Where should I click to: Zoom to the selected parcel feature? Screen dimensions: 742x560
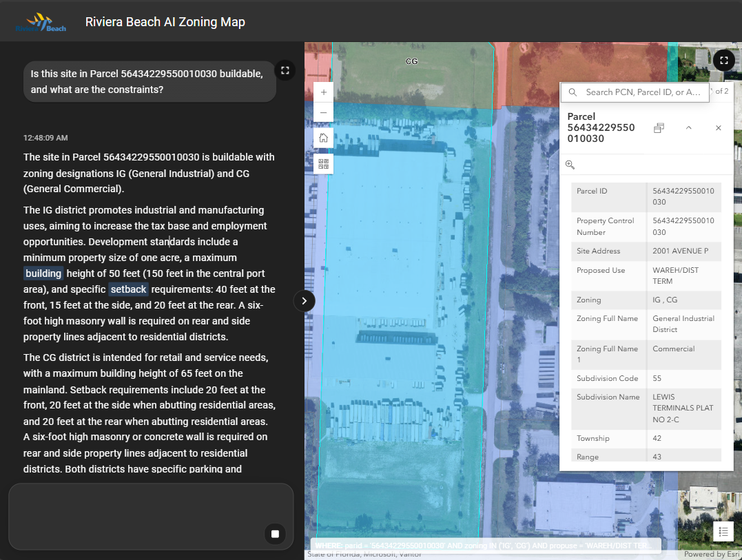click(570, 165)
